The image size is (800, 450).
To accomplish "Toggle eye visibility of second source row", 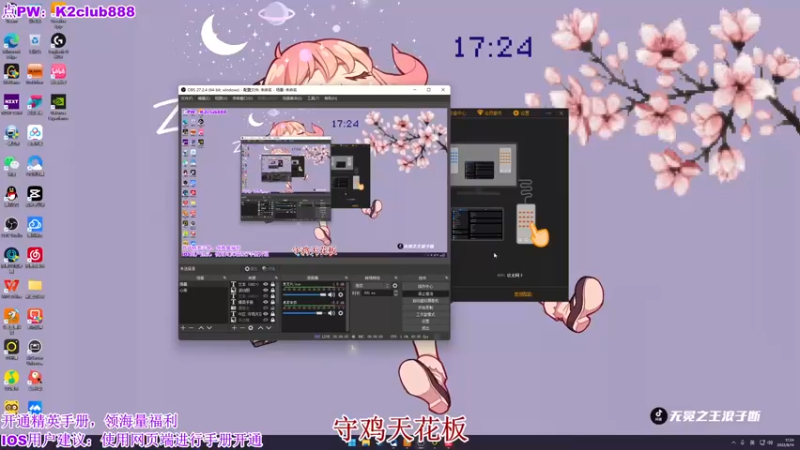I will (x=265, y=290).
